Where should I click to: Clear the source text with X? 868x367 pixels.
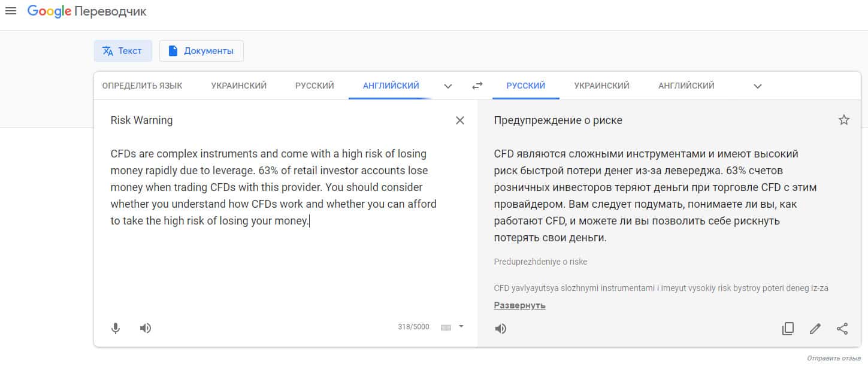pyautogui.click(x=460, y=120)
